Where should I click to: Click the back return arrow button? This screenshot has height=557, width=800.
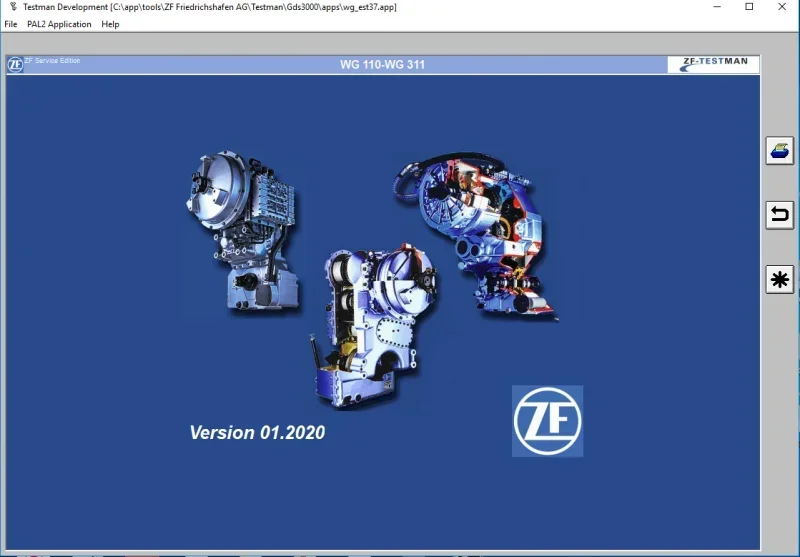pos(780,215)
